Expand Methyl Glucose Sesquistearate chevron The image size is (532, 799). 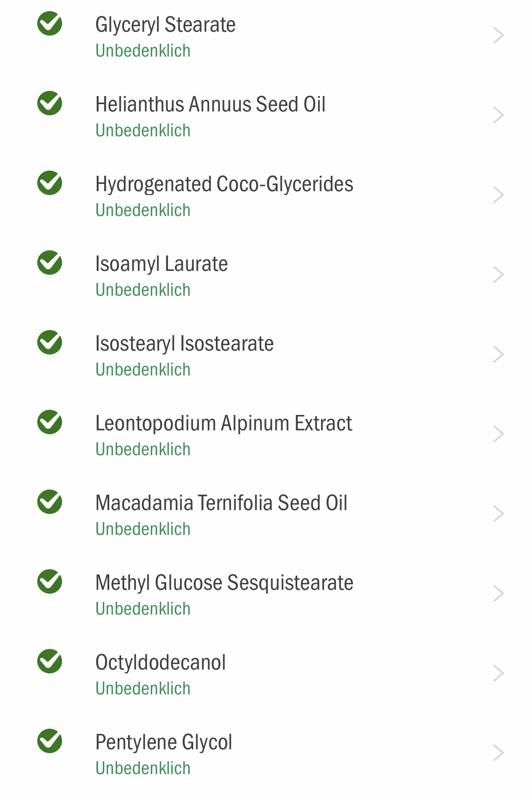[498, 594]
